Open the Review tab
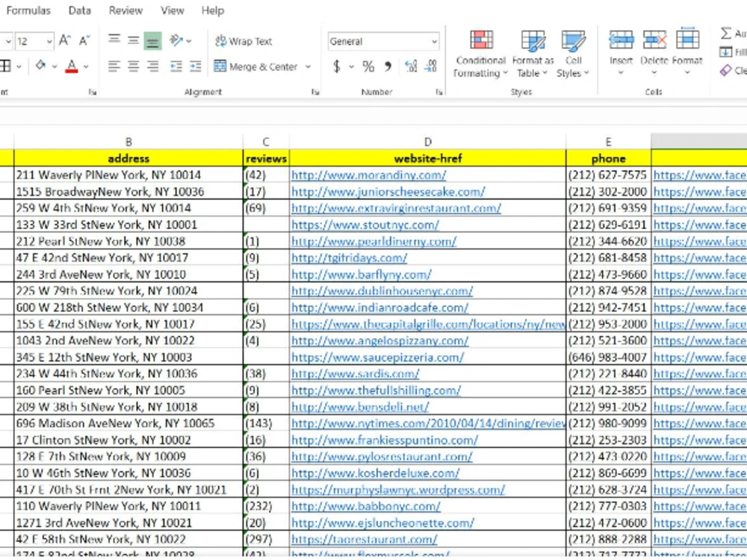 click(125, 10)
